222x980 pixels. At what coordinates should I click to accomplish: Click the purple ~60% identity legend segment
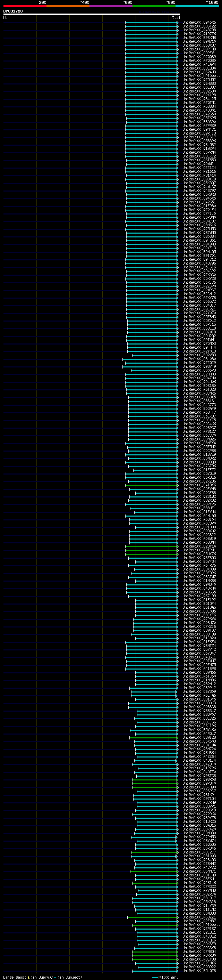(x=111, y=6)
